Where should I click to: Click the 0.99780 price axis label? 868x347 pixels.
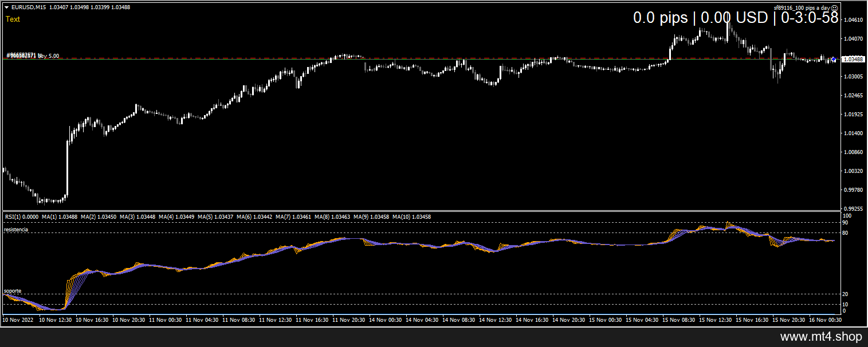[x=854, y=190]
